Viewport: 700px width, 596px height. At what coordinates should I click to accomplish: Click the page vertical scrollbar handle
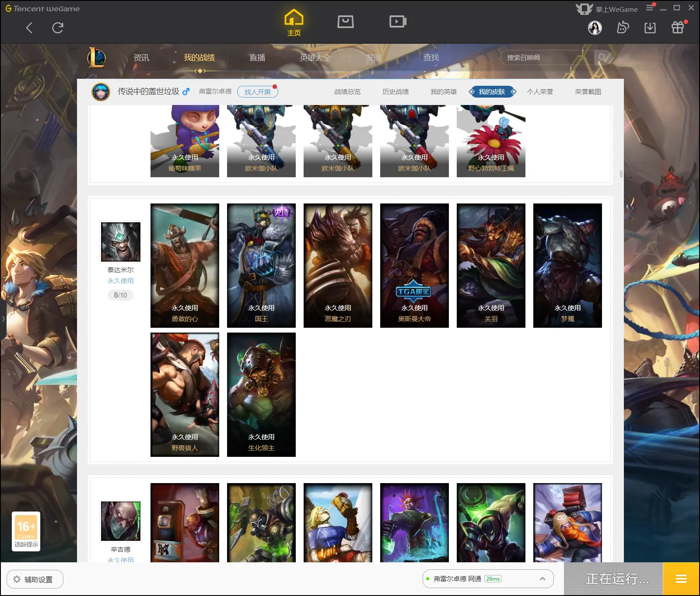click(x=621, y=174)
